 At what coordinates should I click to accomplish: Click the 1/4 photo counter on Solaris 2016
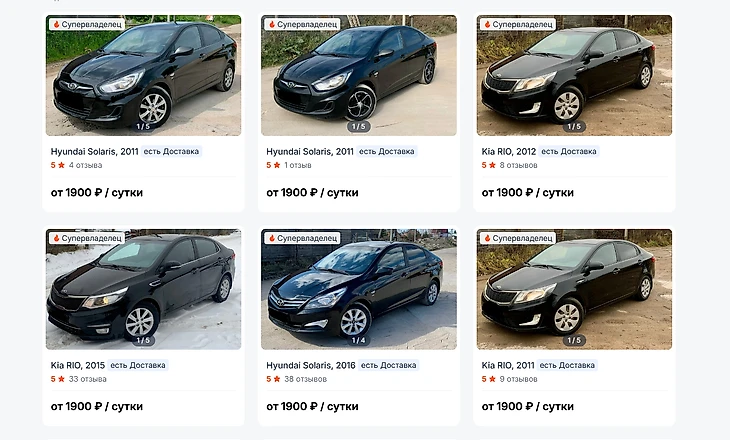[x=359, y=341]
